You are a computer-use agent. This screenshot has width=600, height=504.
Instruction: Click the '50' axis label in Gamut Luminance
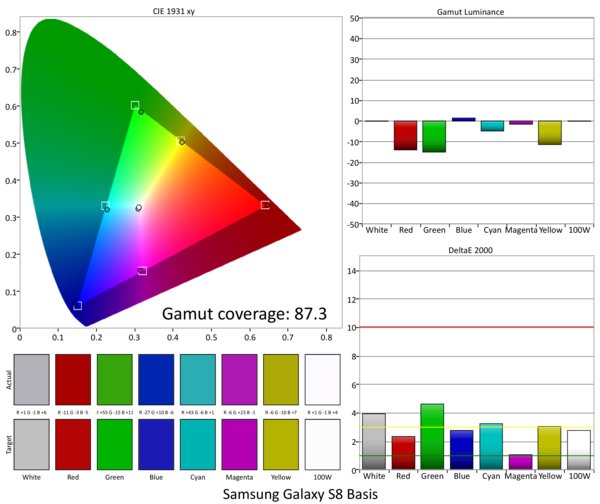pyautogui.click(x=354, y=18)
